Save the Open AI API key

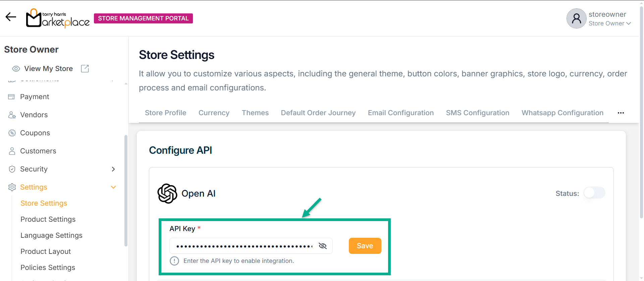(365, 246)
